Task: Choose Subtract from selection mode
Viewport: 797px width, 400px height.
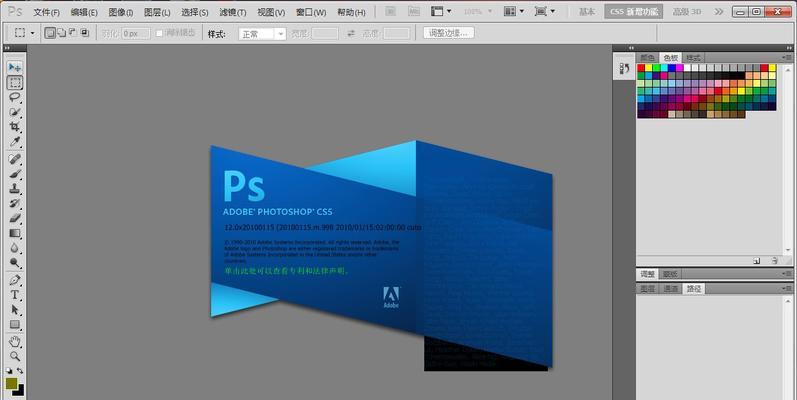Action: point(73,33)
